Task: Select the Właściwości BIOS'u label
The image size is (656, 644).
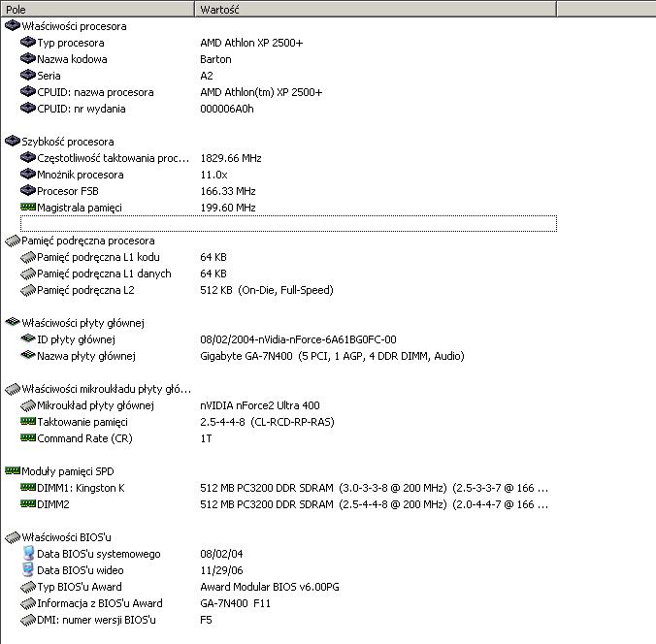Action: coord(67,537)
